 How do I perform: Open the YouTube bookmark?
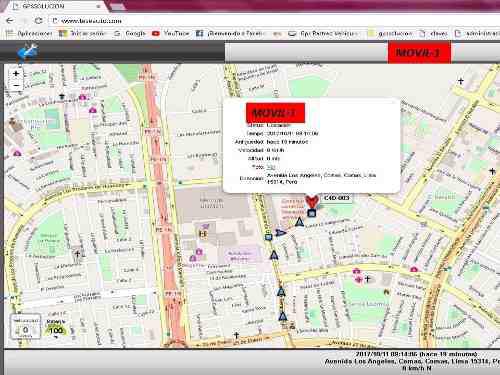tap(171, 33)
